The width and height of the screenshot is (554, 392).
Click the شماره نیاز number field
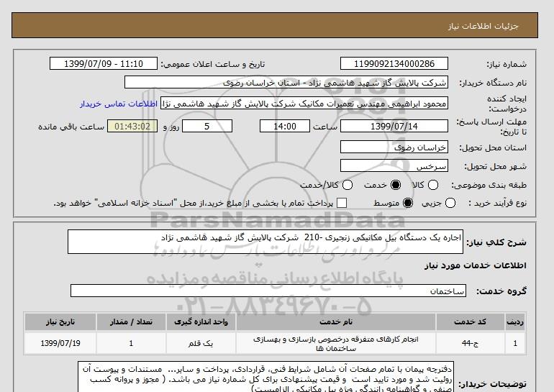[x=394, y=63]
